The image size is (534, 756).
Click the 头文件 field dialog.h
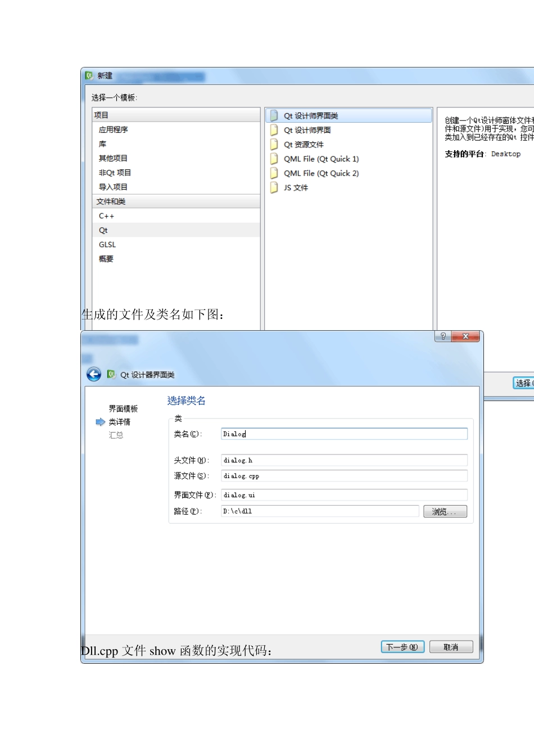click(x=344, y=460)
